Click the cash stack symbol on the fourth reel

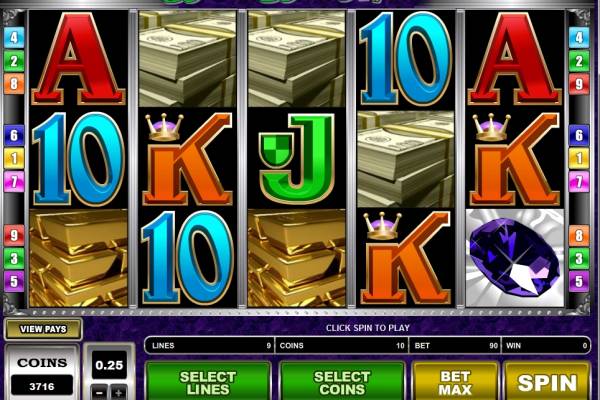(x=406, y=159)
